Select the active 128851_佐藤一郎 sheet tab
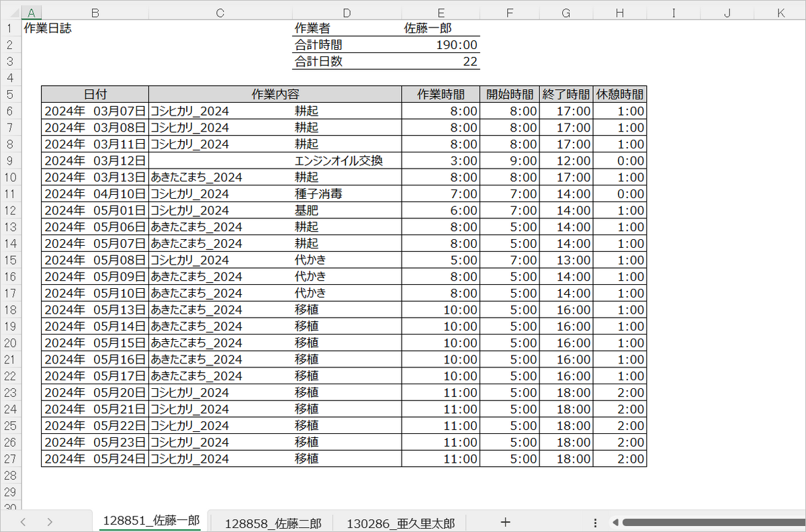The width and height of the screenshot is (806, 532). [150, 522]
